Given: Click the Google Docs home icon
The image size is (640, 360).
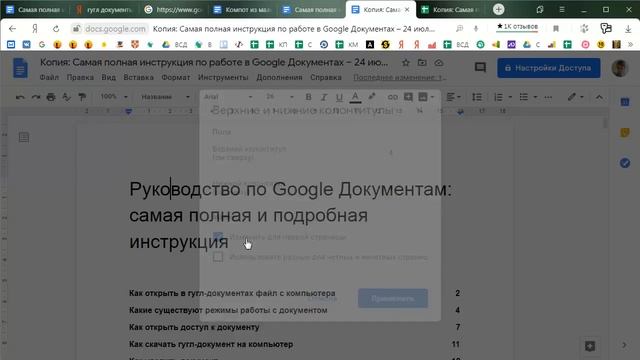Looking at the screenshot, I should [x=20, y=68].
